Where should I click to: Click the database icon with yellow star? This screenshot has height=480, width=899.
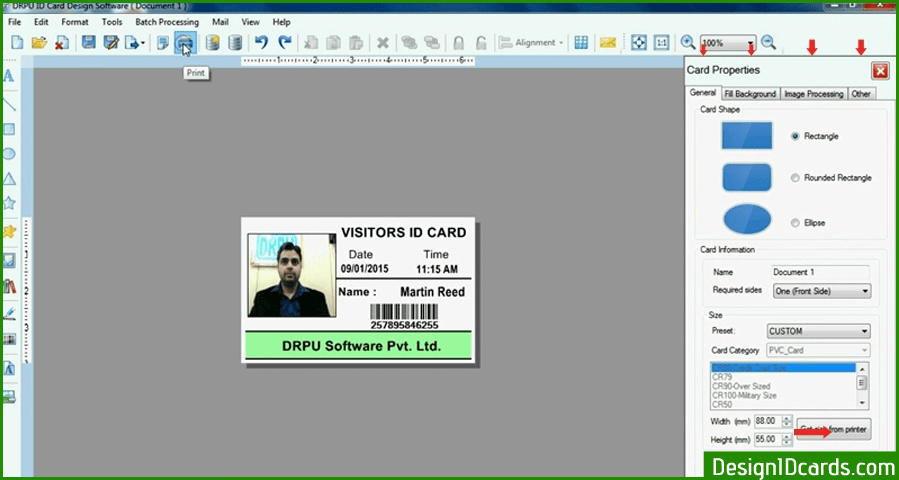coord(213,42)
